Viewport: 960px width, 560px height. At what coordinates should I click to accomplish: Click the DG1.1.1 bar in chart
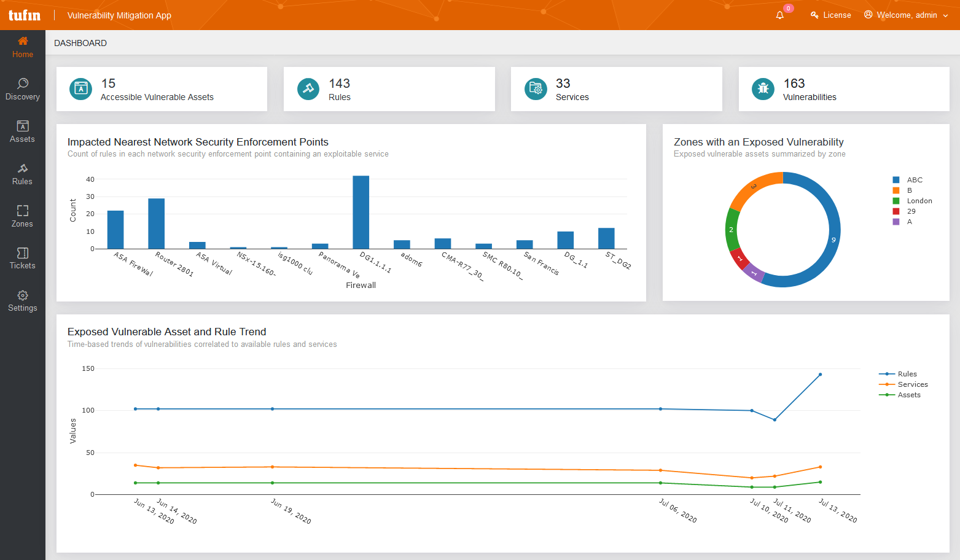click(x=361, y=212)
